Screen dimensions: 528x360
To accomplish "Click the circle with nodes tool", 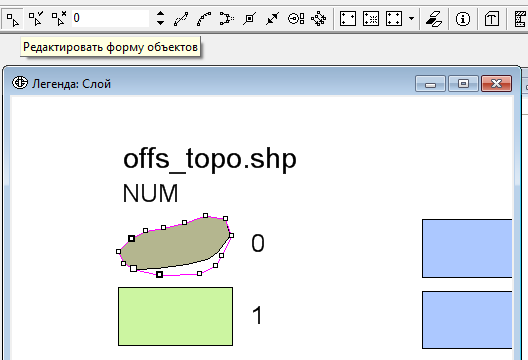I will 296,19.
